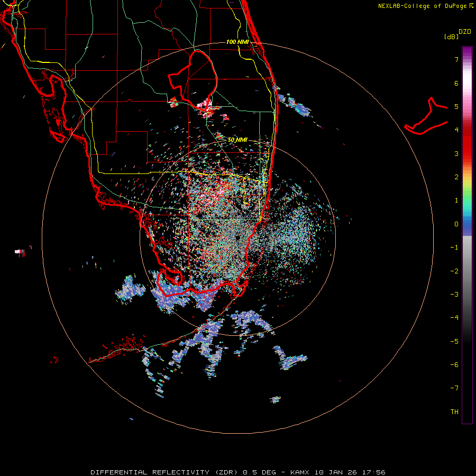476x476 pixels.
Task: Select the -4 value on color scale
Action: pyautogui.click(x=454, y=318)
